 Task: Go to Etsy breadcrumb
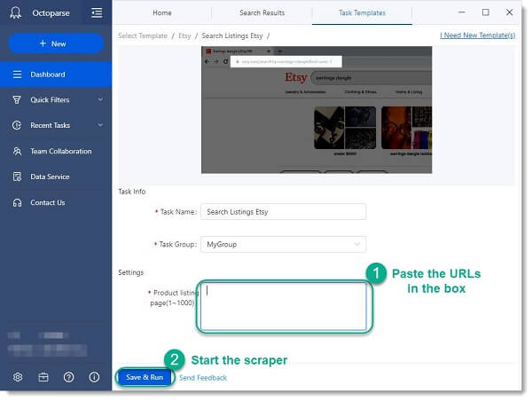[184, 35]
